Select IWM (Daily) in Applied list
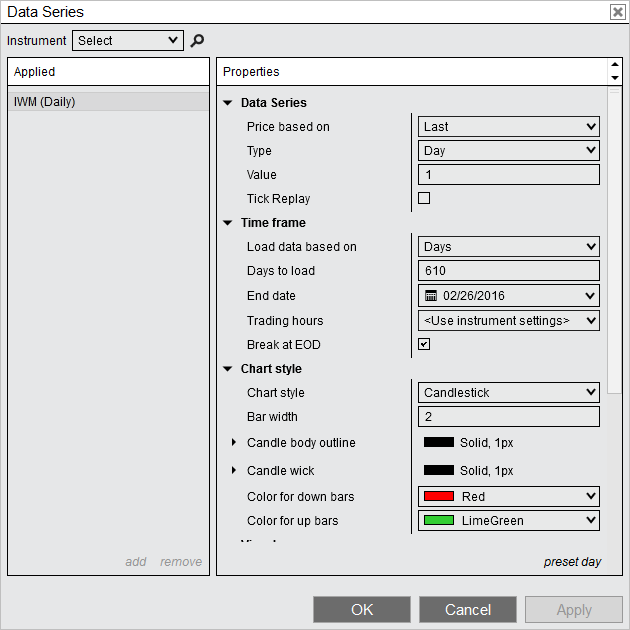Image resolution: width=630 pixels, height=630 pixels. pyautogui.click(x=108, y=102)
